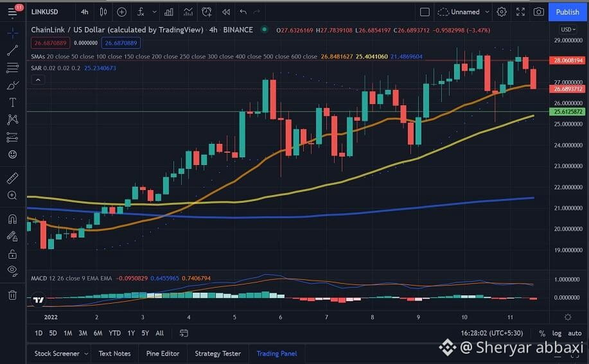Click the trash remove drawings icon

click(x=12, y=295)
